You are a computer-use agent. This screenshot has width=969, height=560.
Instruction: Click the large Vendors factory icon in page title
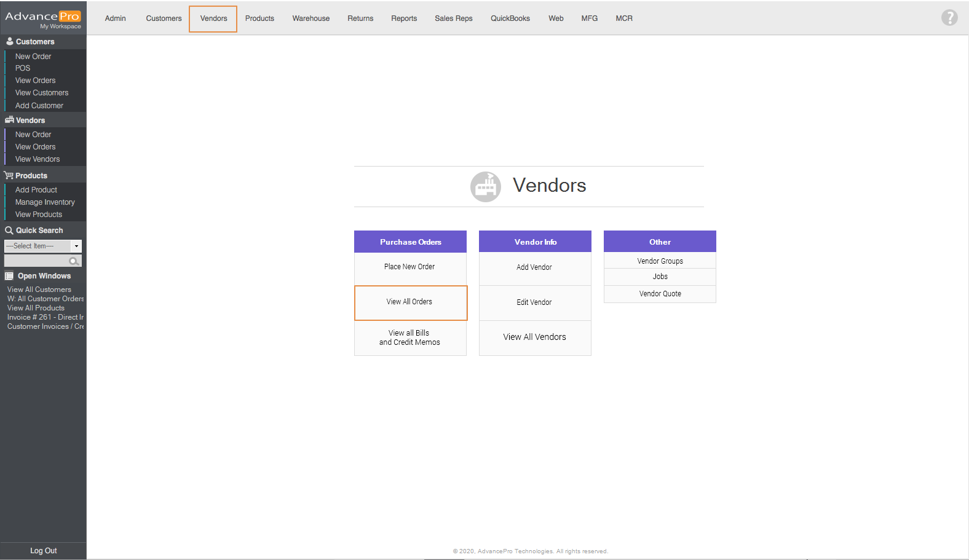tap(486, 186)
